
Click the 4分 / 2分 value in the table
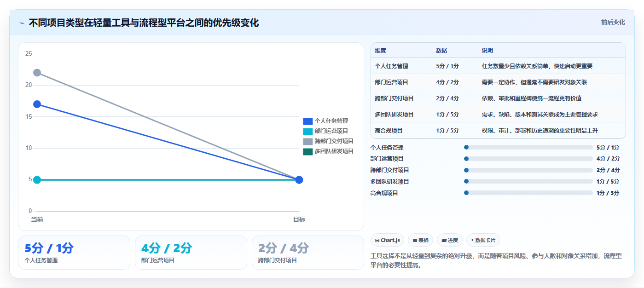pos(447,82)
